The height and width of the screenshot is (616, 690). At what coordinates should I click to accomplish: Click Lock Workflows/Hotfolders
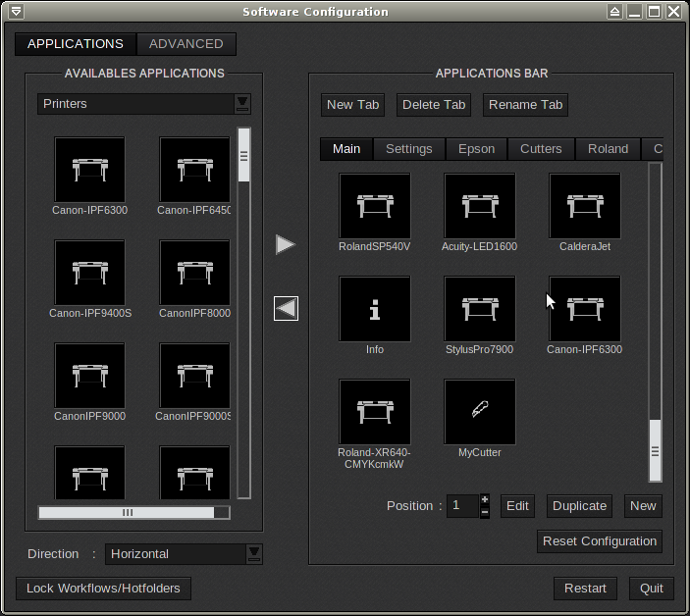point(103,589)
